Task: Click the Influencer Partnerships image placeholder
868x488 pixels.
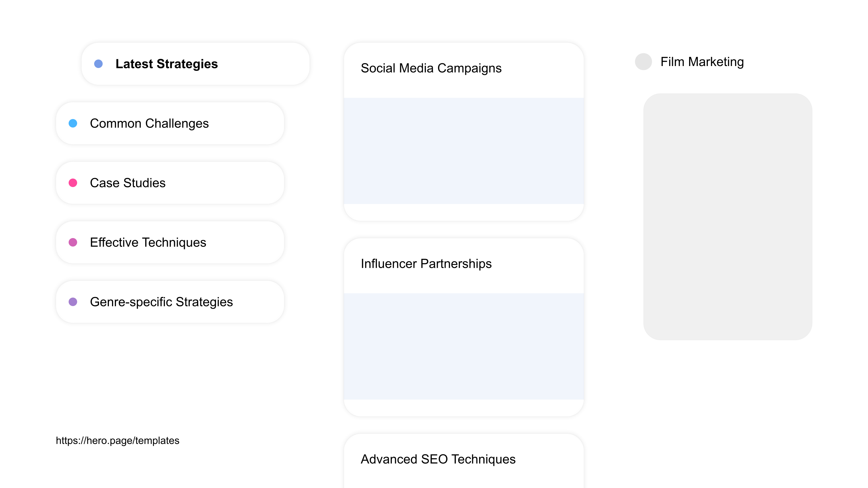Action: (464, 346)
